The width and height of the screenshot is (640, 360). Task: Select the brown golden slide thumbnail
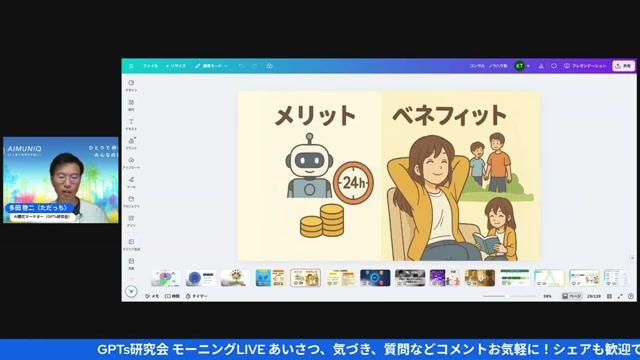[480, 278]
